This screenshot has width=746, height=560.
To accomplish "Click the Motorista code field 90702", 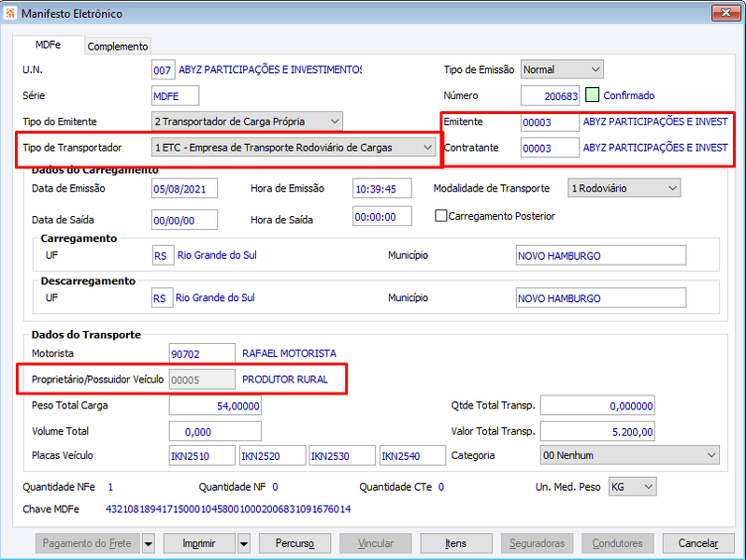I will click(x=202, y=353).
